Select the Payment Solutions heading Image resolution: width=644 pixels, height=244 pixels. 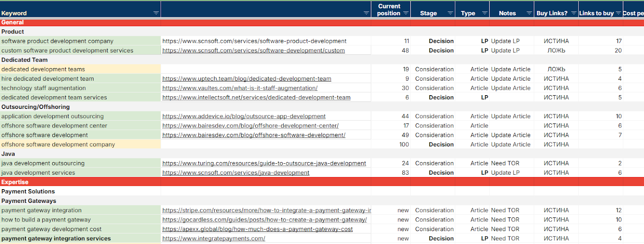coord(28,192)
